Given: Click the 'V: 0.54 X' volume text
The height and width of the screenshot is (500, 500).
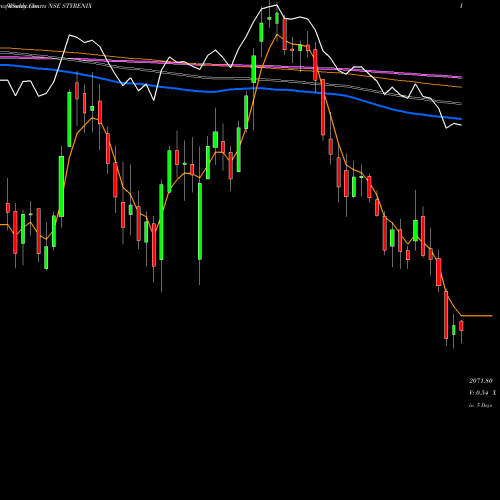Looking at the screenshot, I should [x=483, y=393].
